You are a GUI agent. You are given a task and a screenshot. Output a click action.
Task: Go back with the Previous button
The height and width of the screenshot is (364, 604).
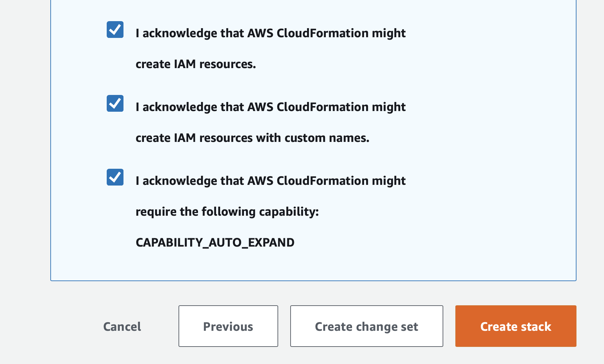pos(228,326)
